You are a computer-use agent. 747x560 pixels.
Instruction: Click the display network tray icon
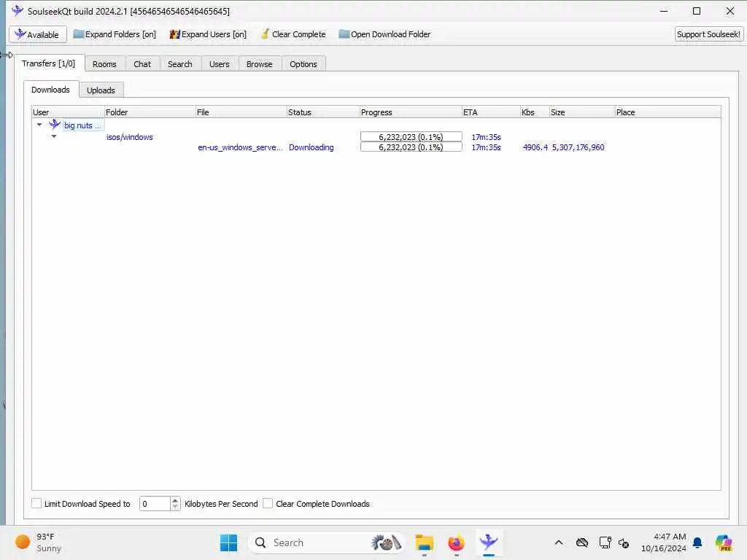pos(605,542)
